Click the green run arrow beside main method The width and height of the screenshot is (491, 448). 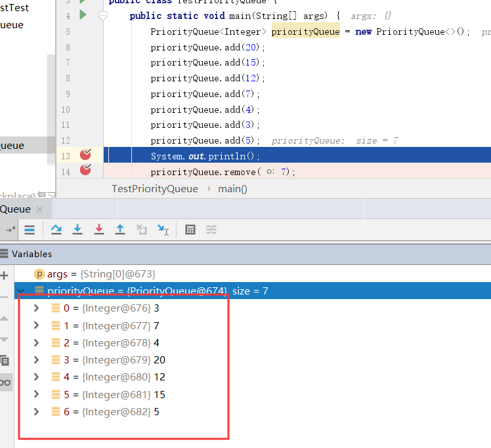point(83,14)
